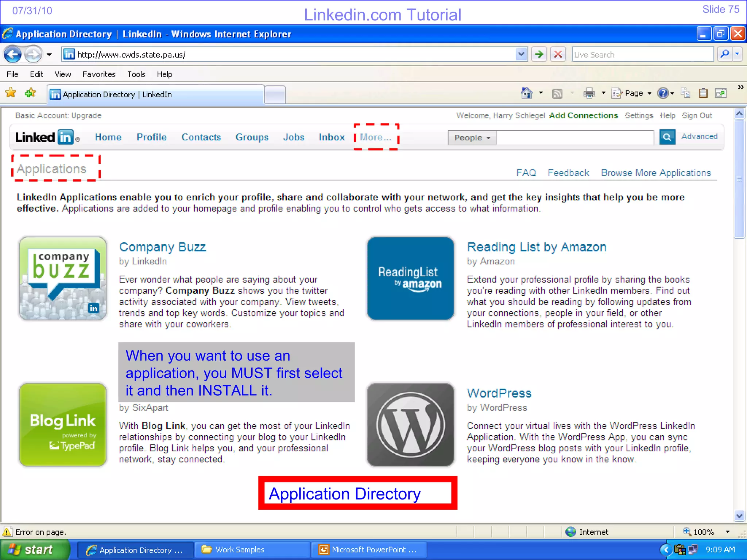This screenshot has height=560, width=747.
Task: Open the Favorites menu
Action: pyautogui.click(x=99, y=74)
